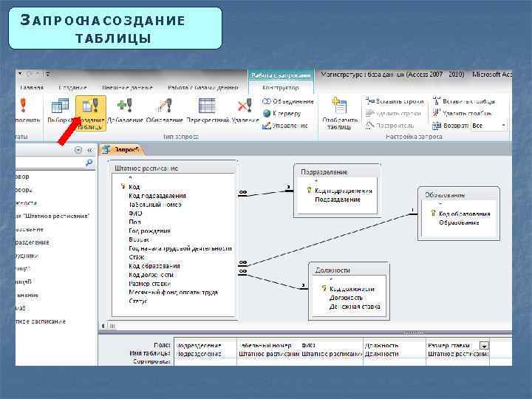This screenshot has width=532, height=399.
Task: Click the Выполнить (run query) exclamation icon
Action: point(23,105)
